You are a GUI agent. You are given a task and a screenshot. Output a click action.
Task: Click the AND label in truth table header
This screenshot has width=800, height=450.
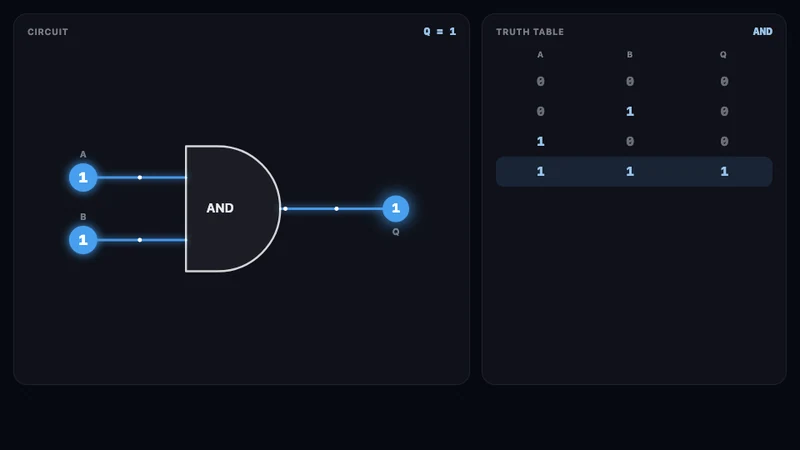click(762, 32)
